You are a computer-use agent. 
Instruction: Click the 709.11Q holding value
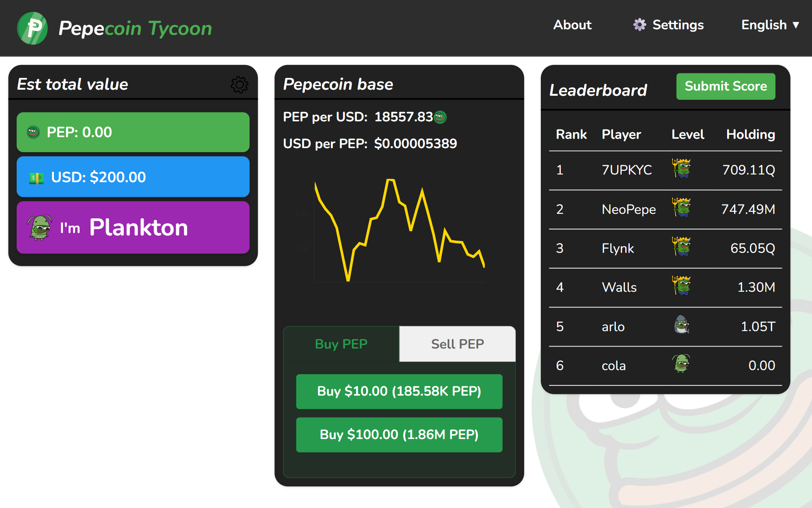pos(749,170)
